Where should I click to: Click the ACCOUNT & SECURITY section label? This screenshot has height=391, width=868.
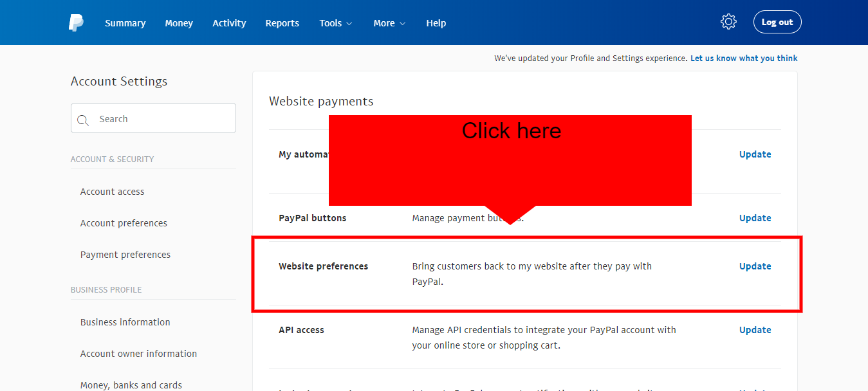[112, 159]
